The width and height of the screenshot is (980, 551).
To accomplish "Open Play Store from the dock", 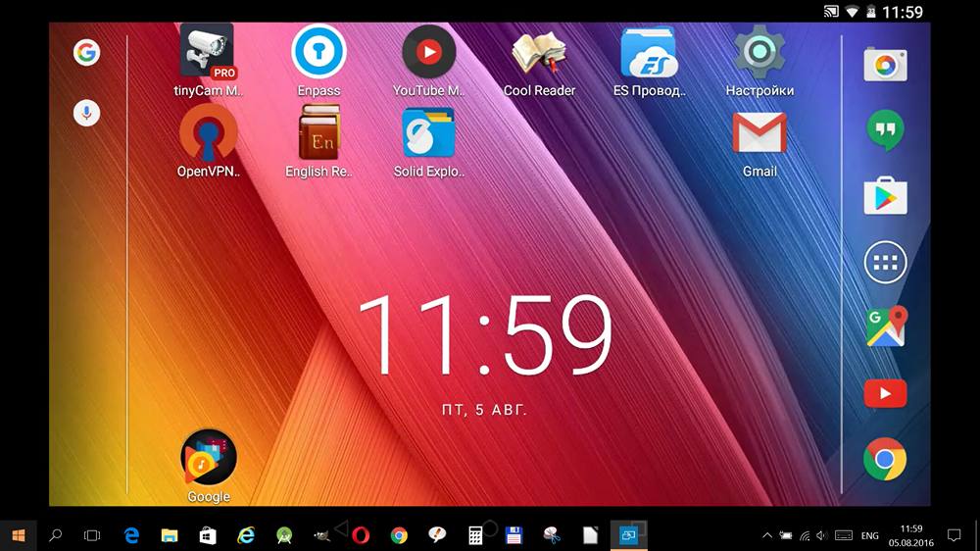I will point(885,196).
